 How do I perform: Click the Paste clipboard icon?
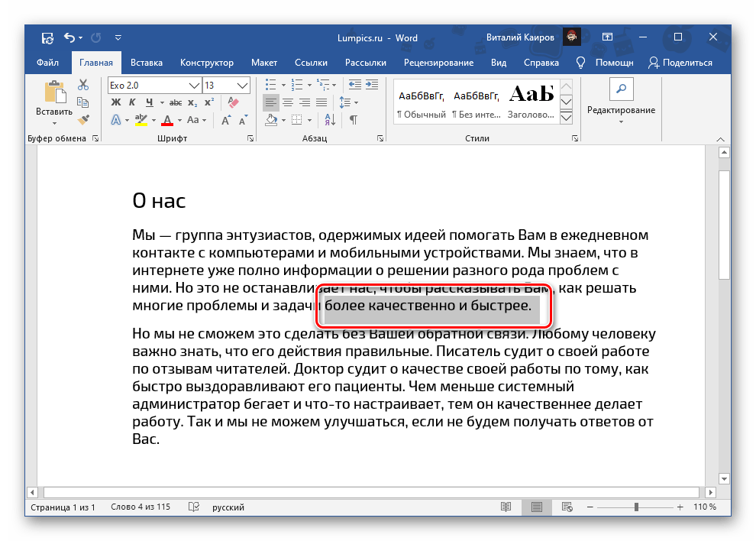(54, 92)
